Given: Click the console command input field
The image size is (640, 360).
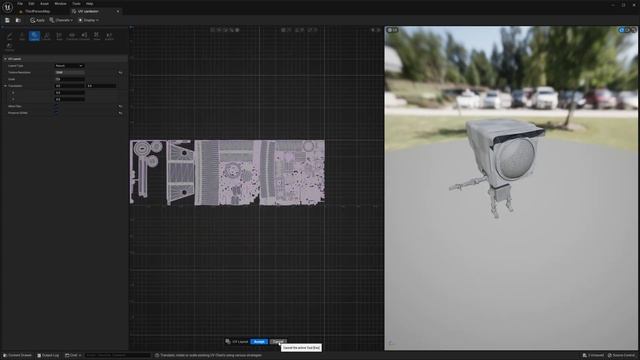Looking at the screenshot, I should [118, 356].
